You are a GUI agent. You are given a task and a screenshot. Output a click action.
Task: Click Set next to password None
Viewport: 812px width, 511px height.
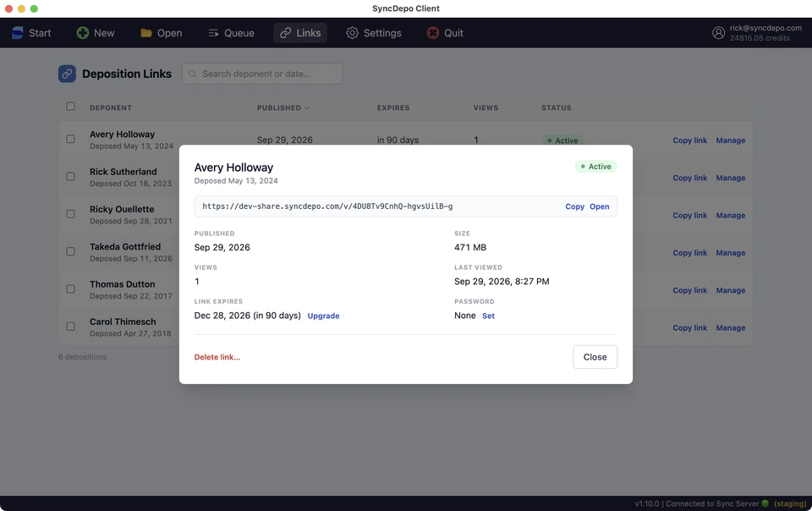coord(488,316)
